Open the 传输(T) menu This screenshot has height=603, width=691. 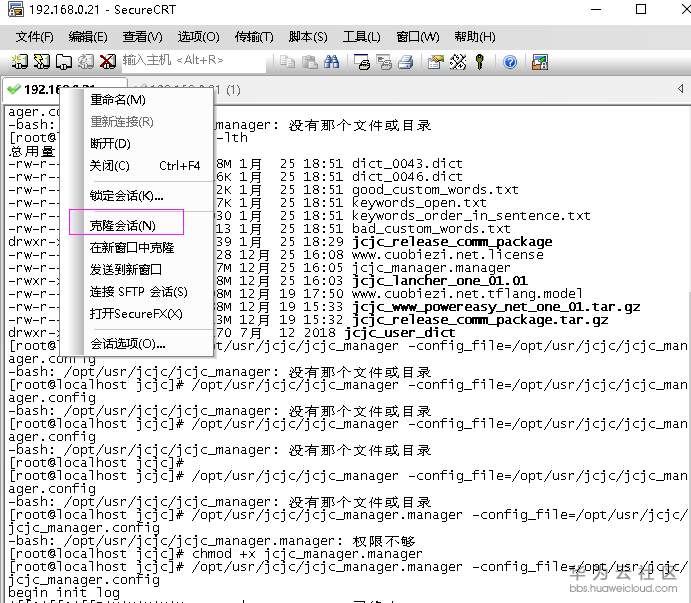[254, 37]
